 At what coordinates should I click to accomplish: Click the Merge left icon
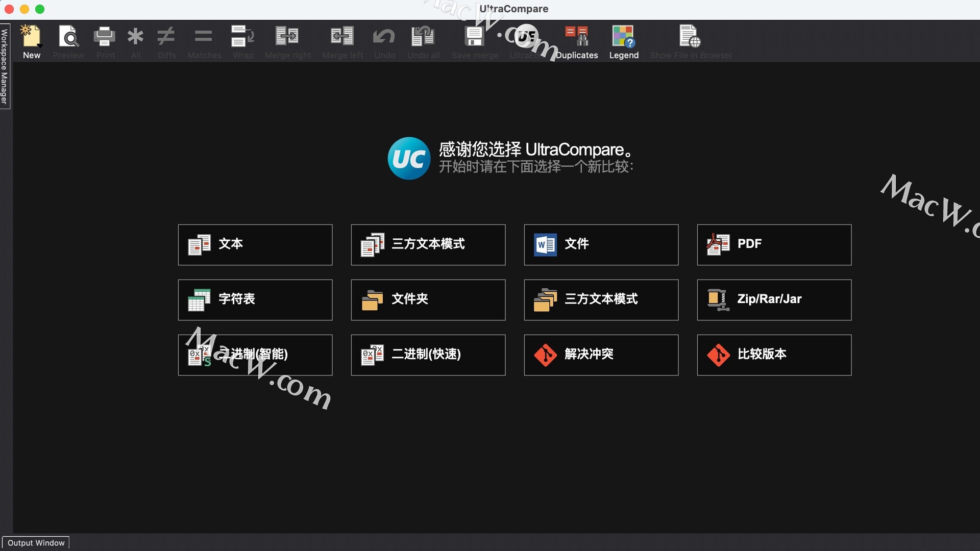pos(342,37)
